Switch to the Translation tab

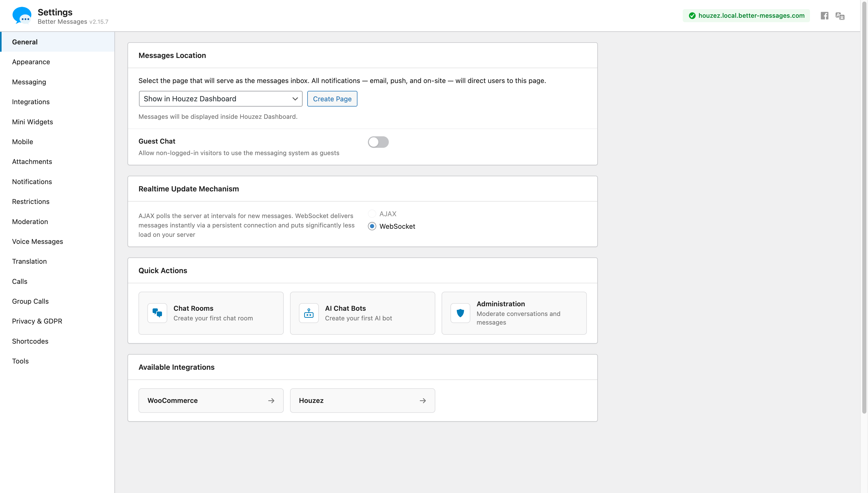click(x=57, y=261)
